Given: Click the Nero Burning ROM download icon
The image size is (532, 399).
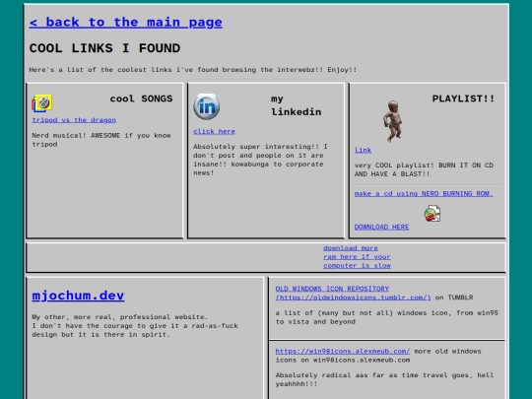Looking at the screenshot, I should (x=432, y=214).
